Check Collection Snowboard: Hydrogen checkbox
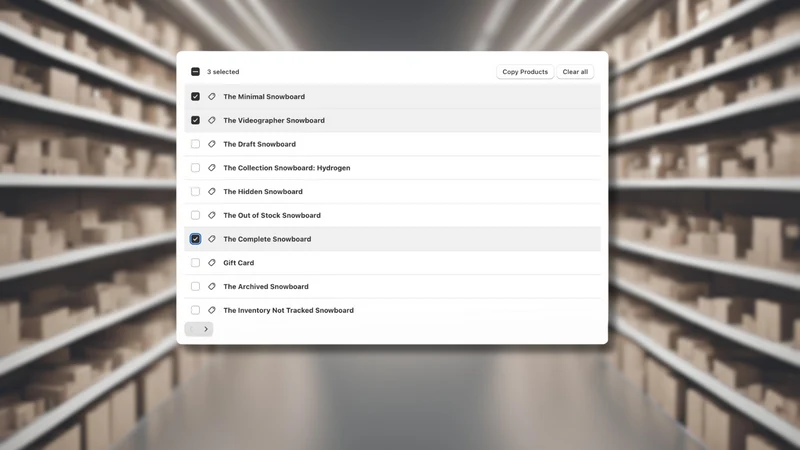The height and width of the screenshot is (450, 800). tap(195, 168)
